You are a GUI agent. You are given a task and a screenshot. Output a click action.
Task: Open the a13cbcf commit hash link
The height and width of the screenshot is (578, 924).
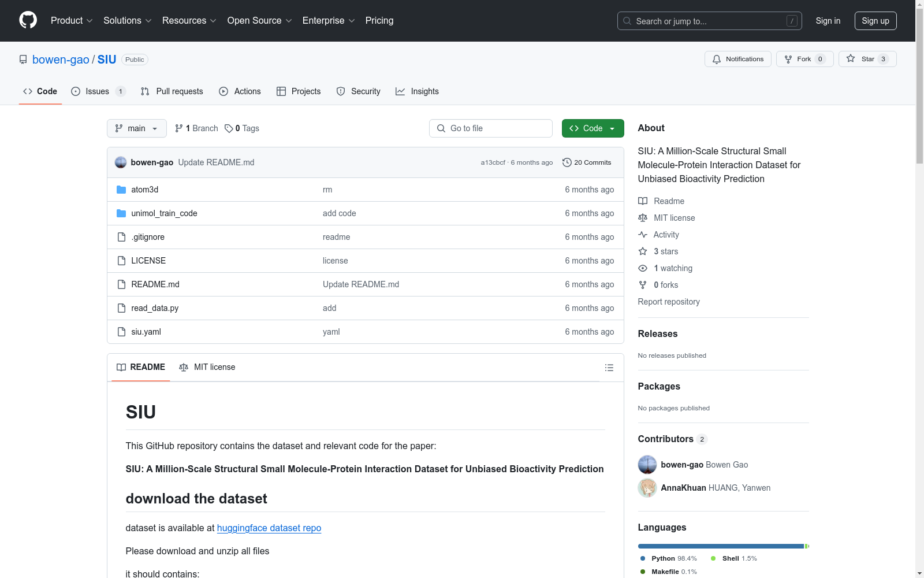(493, 162)
